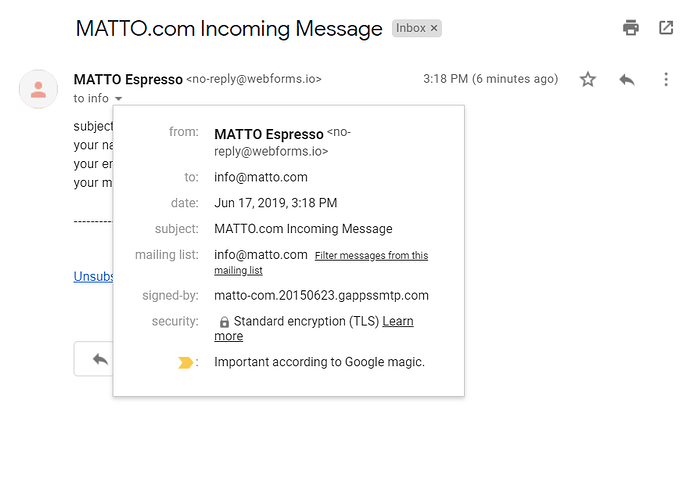Click the mailing list address 'info@matto.com'
Viewport: 690px width, 497px height.
[x=261, y=255]
